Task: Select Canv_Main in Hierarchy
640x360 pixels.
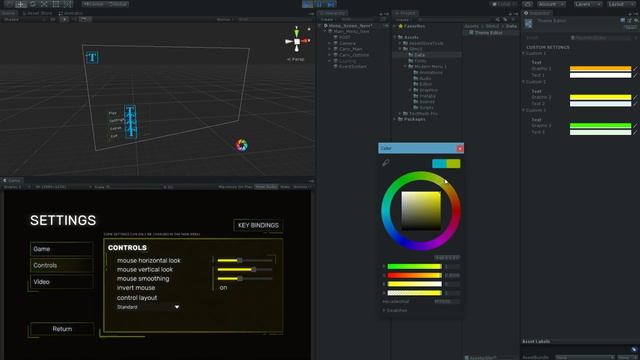Action: click(351, 49)
